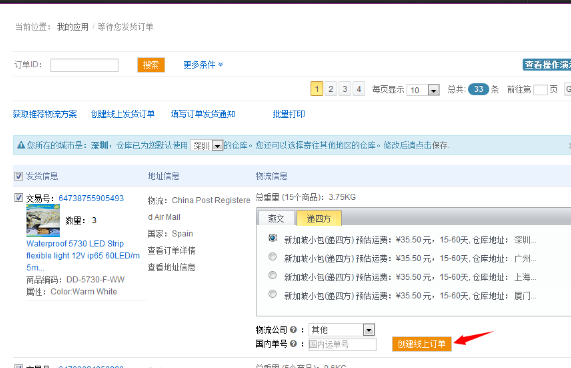Image resolution: width=571 pixels, height=368 pixels.
Task: Switch to the 燕文 logistics tab
Action: pos(276,218)
